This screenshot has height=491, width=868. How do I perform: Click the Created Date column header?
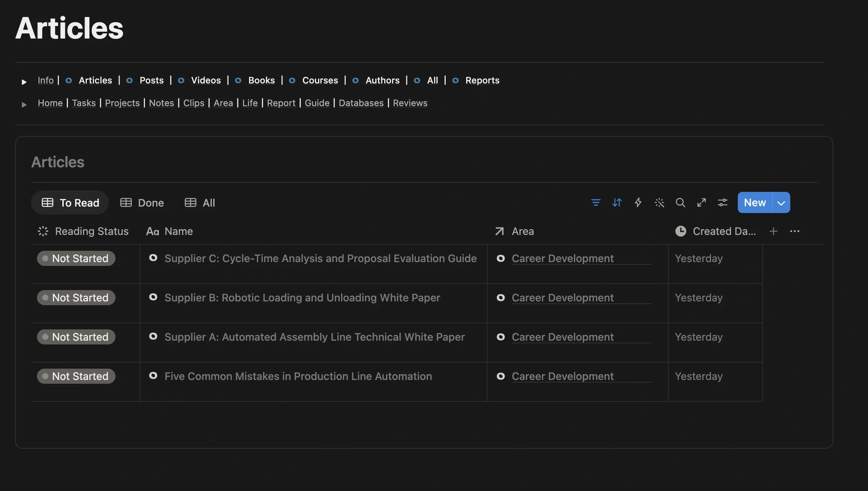[x=716, y=231]
